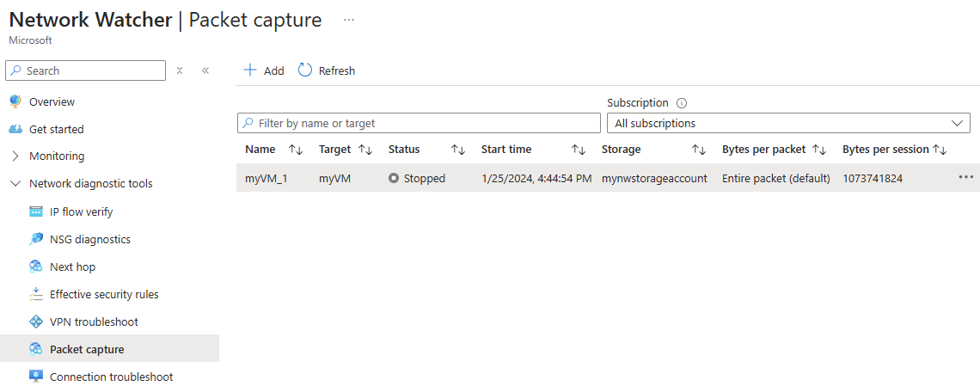Open IP flow verify tool
Screen dimensions: 980x392
point(82,212)
